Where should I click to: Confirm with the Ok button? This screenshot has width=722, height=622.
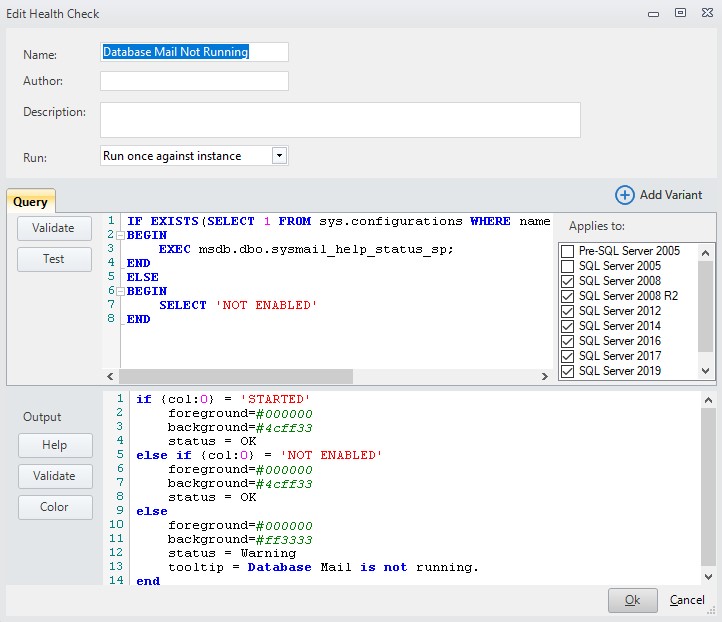(x=632, y=600)
